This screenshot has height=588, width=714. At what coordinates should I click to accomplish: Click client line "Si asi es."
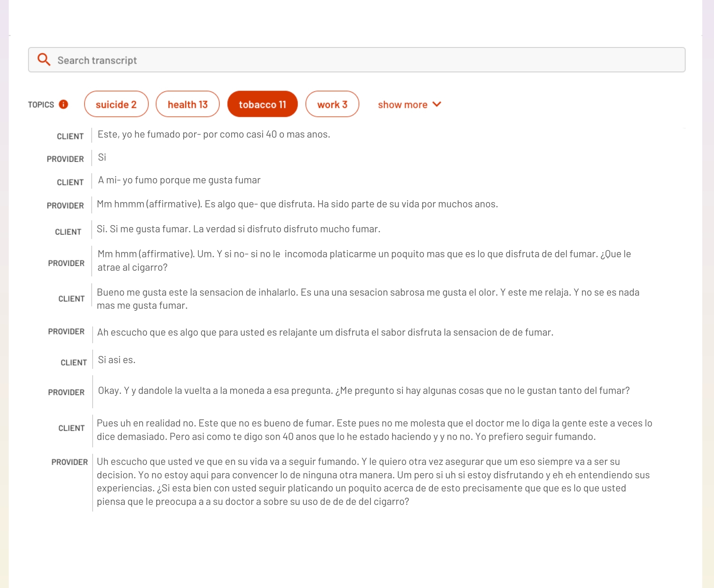(116, 360)
